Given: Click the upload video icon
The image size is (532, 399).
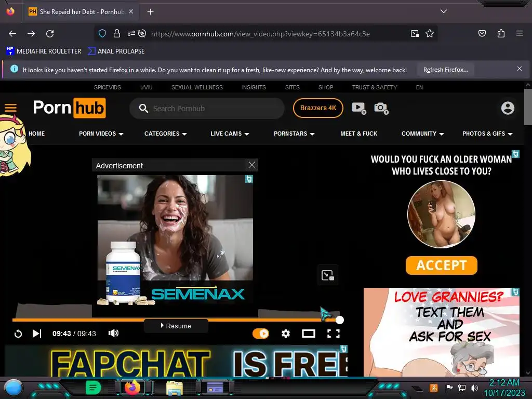Looking at the screenshot, I should pyautogui.click(x=359, y=108).
